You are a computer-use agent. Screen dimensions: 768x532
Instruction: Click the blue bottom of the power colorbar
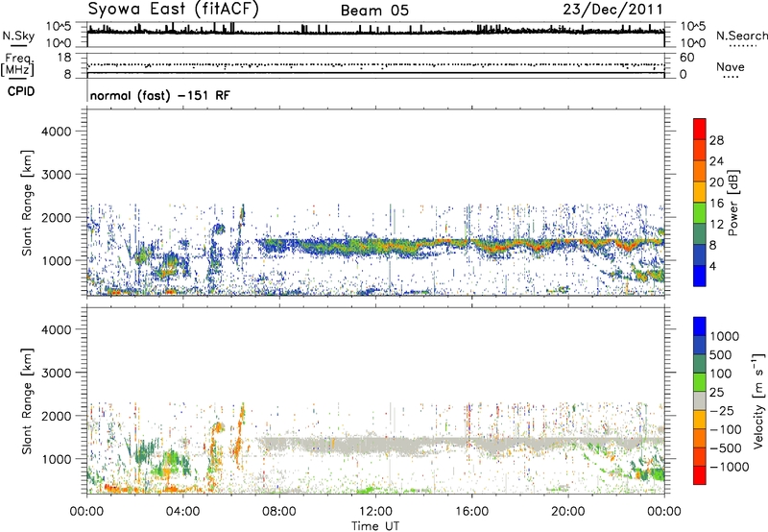pyautogui.click(x=700, y=276)
